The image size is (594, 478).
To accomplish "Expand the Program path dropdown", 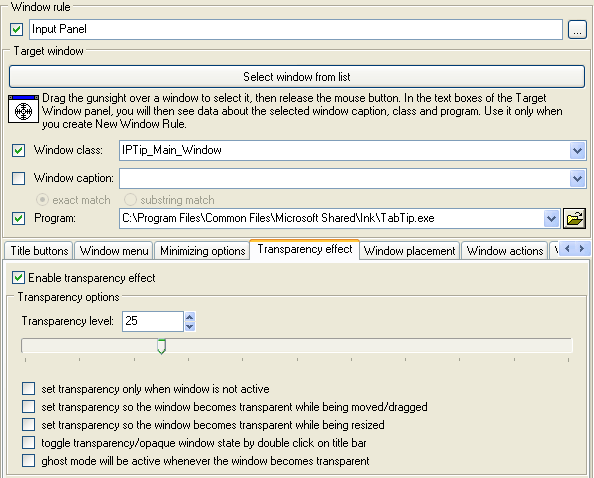I will coord(551,219).
